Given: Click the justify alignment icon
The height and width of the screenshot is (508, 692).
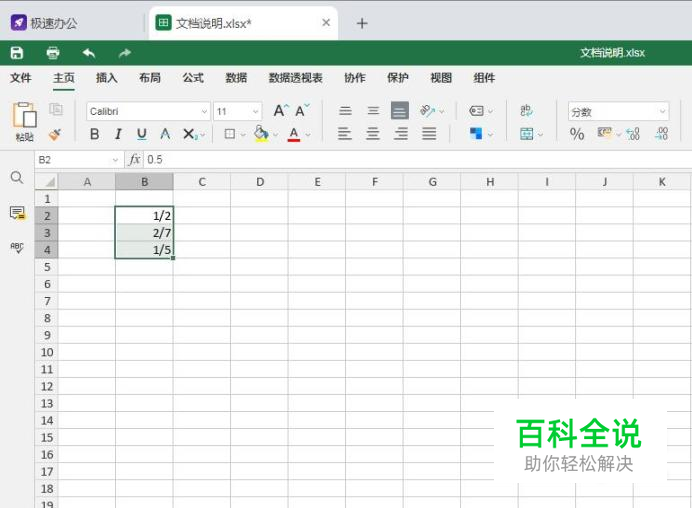Looking at the screenshot, I should [x=429, y=133].
